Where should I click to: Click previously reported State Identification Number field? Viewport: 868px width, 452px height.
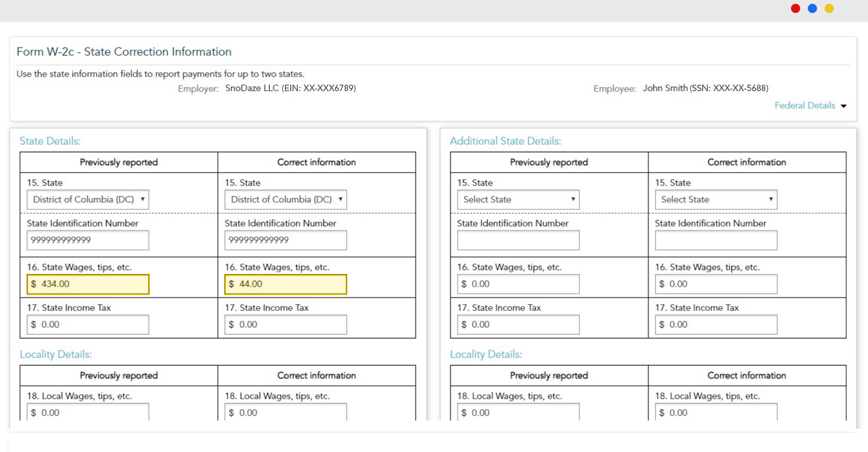[88, 240]
